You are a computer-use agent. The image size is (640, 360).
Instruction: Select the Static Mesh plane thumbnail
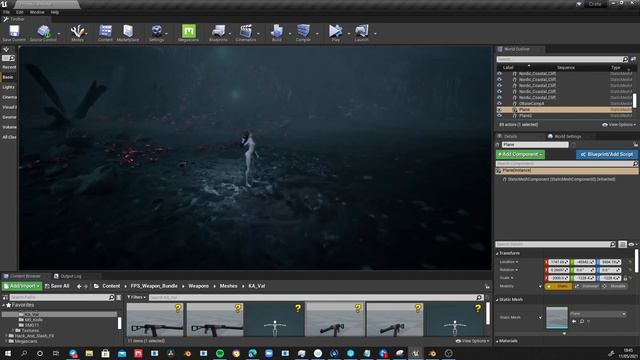(x=557, y=318)
